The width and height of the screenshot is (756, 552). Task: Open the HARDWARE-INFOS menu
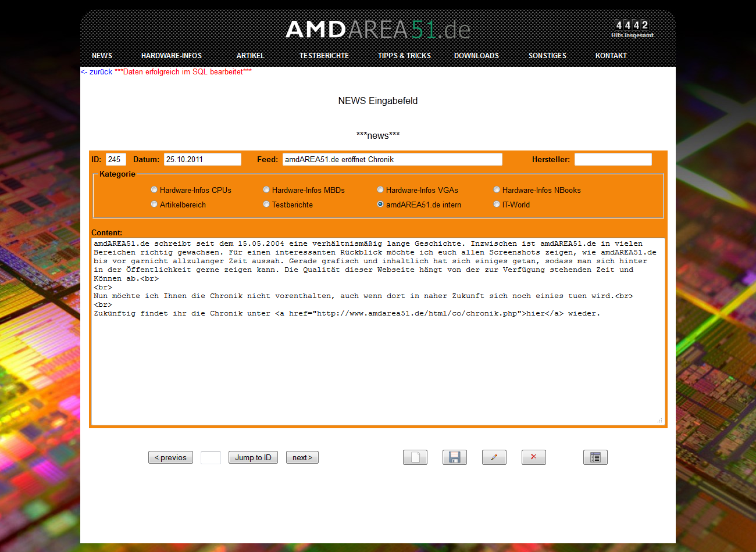(172, 56)
